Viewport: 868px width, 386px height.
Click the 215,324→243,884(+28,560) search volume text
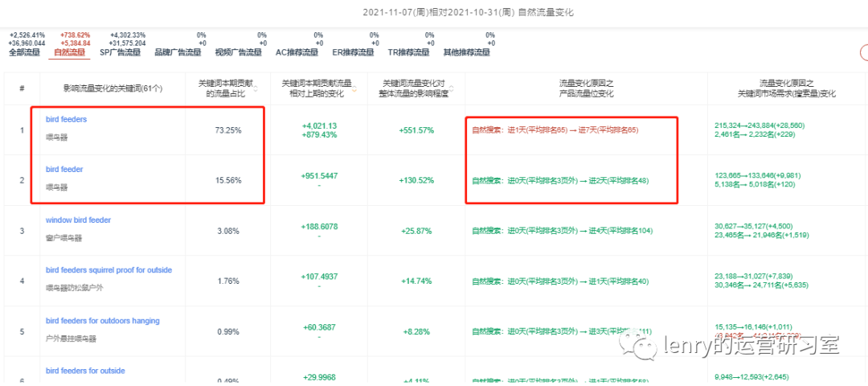click(761, 126)
